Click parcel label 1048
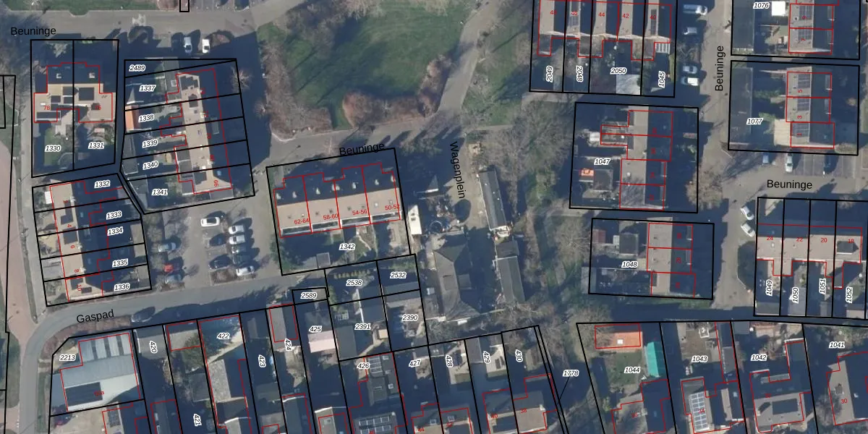Image resolution: width=868 pixels, height=434 pixels. point(629,265)
